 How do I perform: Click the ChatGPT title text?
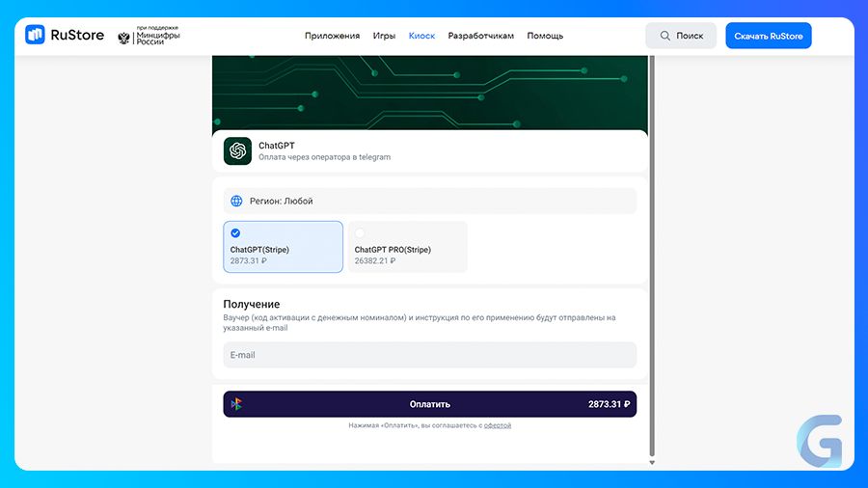point(276,146)
